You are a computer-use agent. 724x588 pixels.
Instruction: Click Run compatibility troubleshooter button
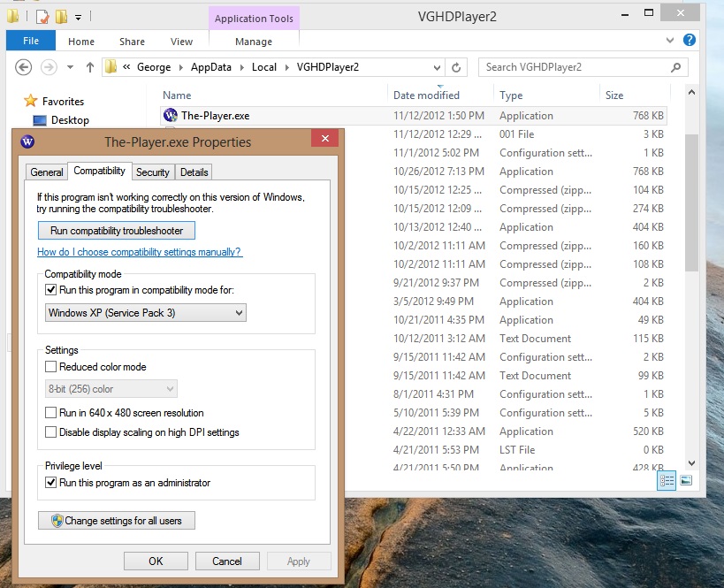coord(117,231)
